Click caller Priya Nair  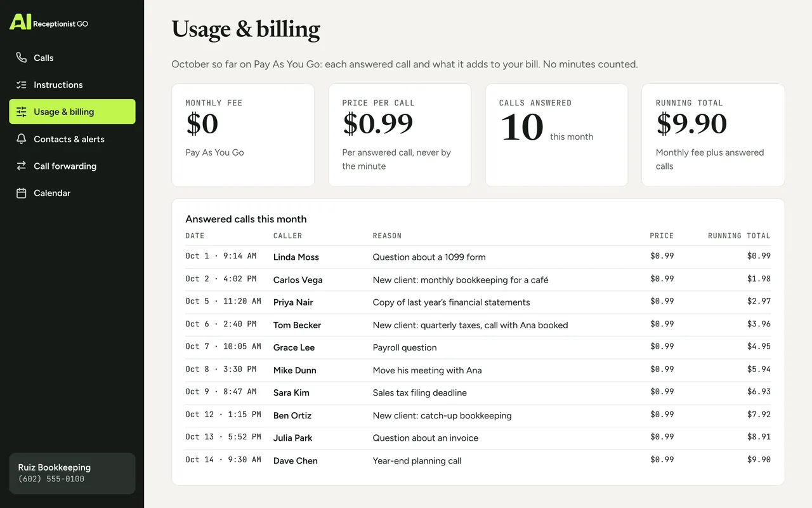tap(293, 302)
